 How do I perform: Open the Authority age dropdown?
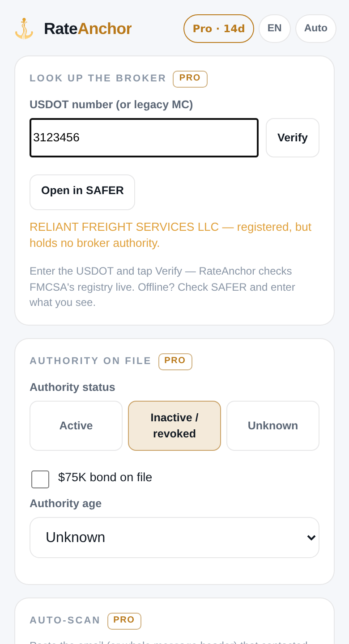click(174, 538)
